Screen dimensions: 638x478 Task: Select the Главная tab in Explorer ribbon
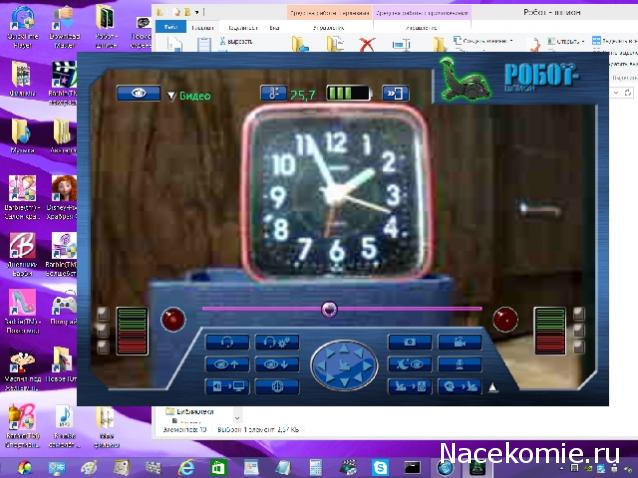[203, 28]
